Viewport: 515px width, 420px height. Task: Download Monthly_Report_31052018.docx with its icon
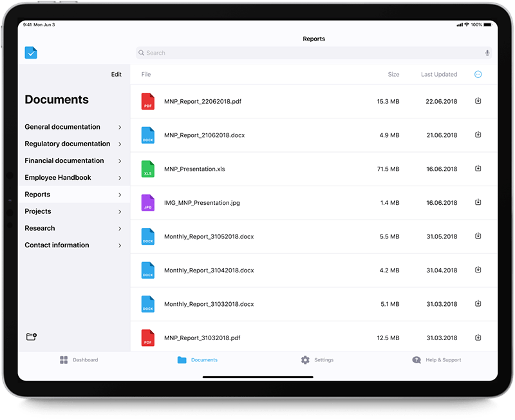pos(478,236)
